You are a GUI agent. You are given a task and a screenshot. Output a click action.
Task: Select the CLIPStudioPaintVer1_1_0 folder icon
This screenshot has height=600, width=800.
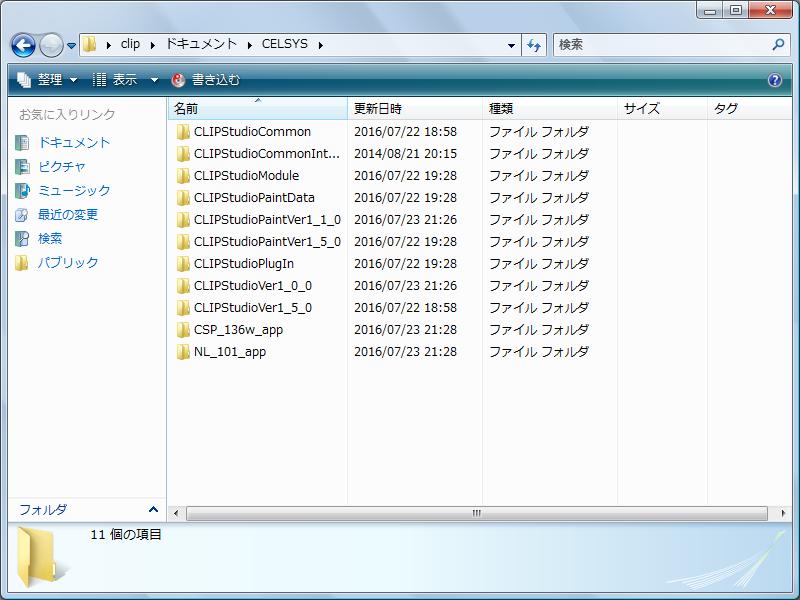pos(183,219)
